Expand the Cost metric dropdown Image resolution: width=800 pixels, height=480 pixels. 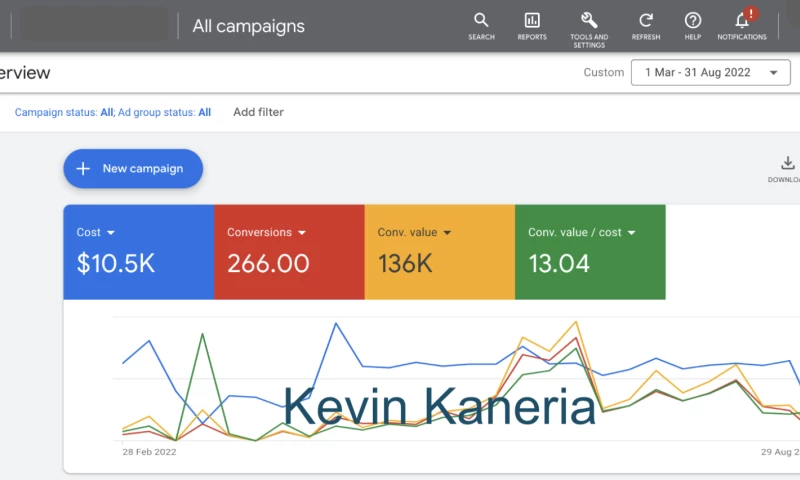(x=111, y=233)
